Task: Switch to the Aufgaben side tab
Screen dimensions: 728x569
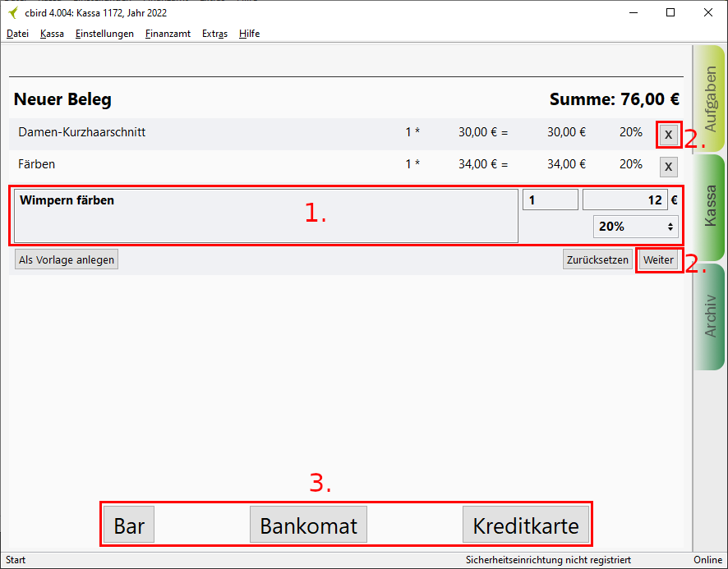Action: point(710,99)
